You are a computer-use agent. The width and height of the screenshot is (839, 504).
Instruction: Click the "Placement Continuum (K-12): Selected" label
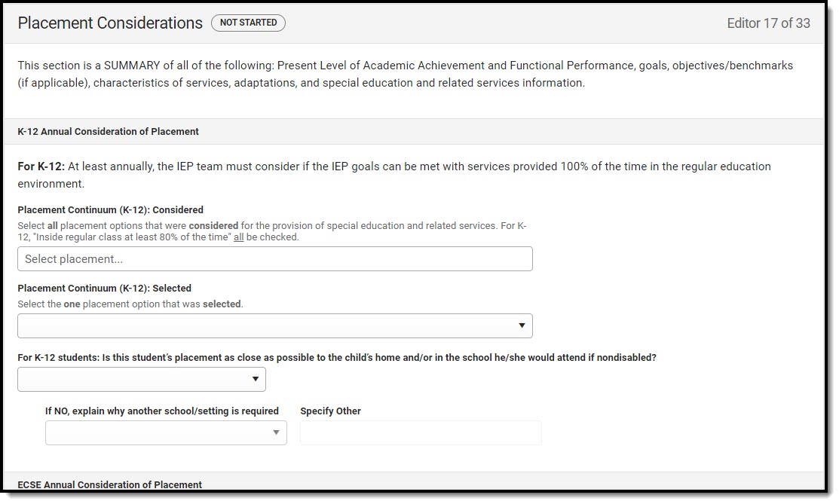coord(105,288)
